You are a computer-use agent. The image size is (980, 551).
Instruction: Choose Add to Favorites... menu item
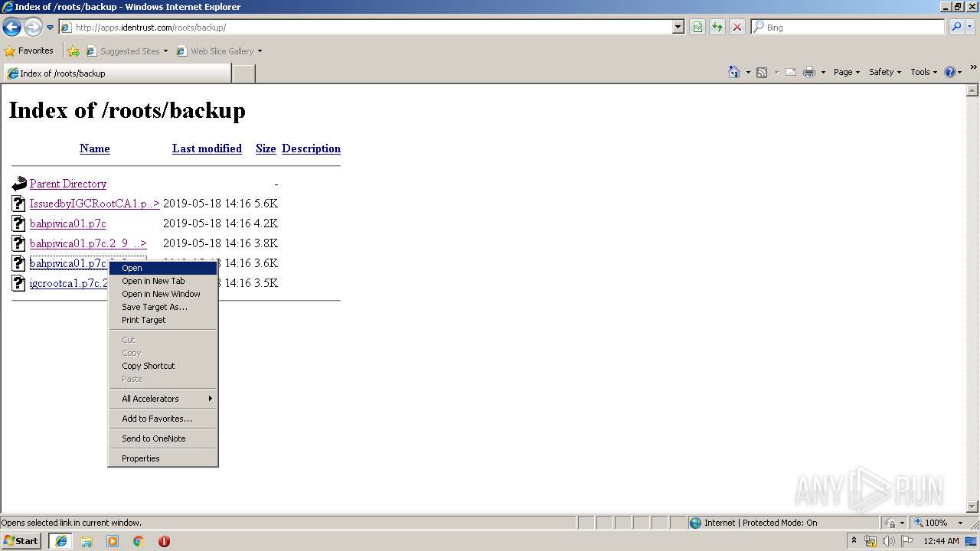tap(163, 419)
